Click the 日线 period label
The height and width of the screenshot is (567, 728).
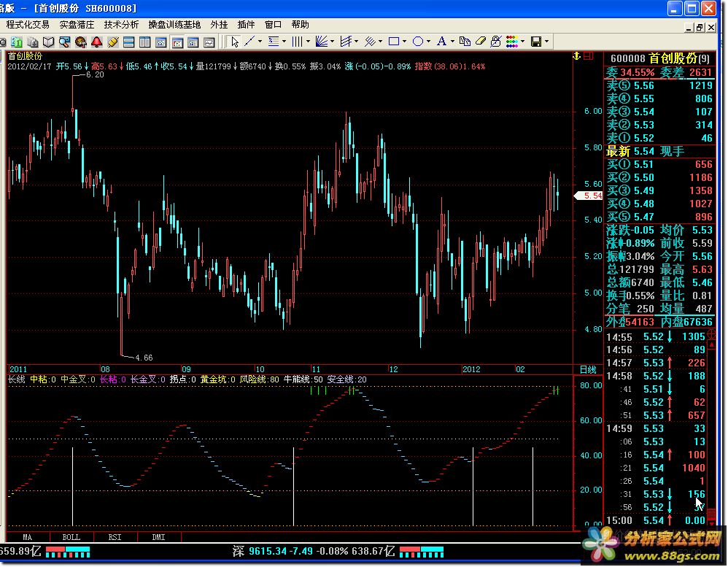pyautogui.click(x=588, y=370)
